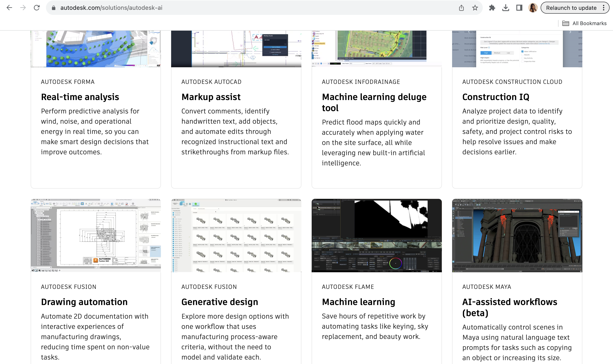
Task: Open the Fusion drawing automation thumbnail
Action: [x=96, y=235]
